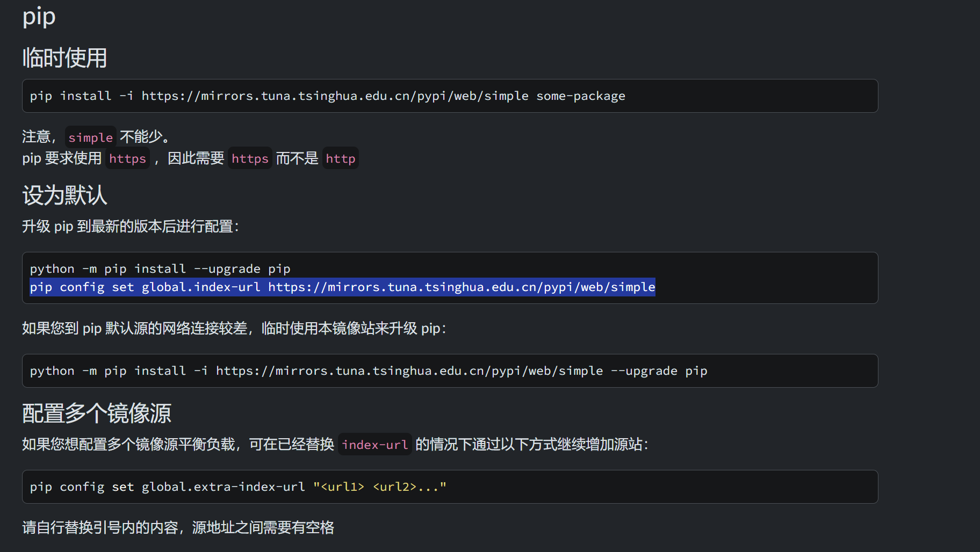Click the 'python -m pip install --upgrade pip' line
The height and width of the screenshot is (552, 980).
160,268
